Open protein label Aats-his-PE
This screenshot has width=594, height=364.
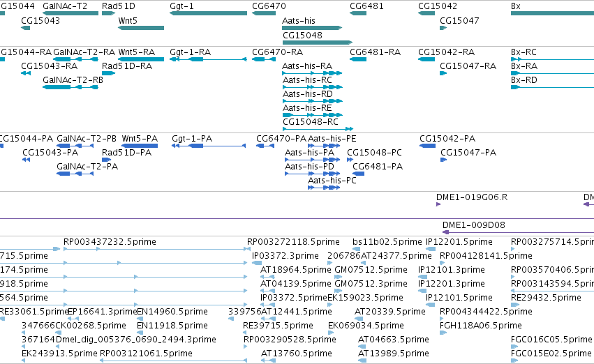pyautogui.click(x=332, y=139)
